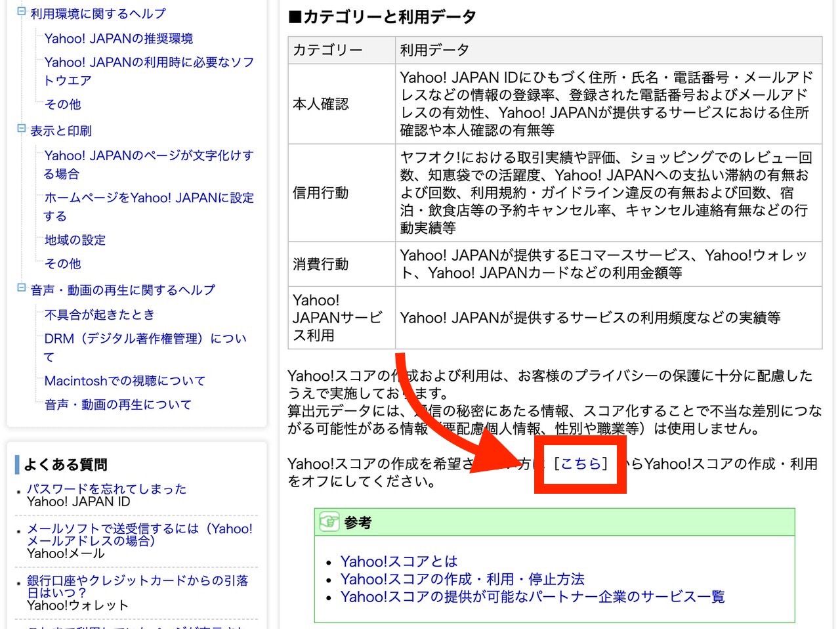This screenshot has height=629, width=840.
Task: Open Yahoo!スコアの作成・利用・停止方法 reference link
Action: (463, 579)
